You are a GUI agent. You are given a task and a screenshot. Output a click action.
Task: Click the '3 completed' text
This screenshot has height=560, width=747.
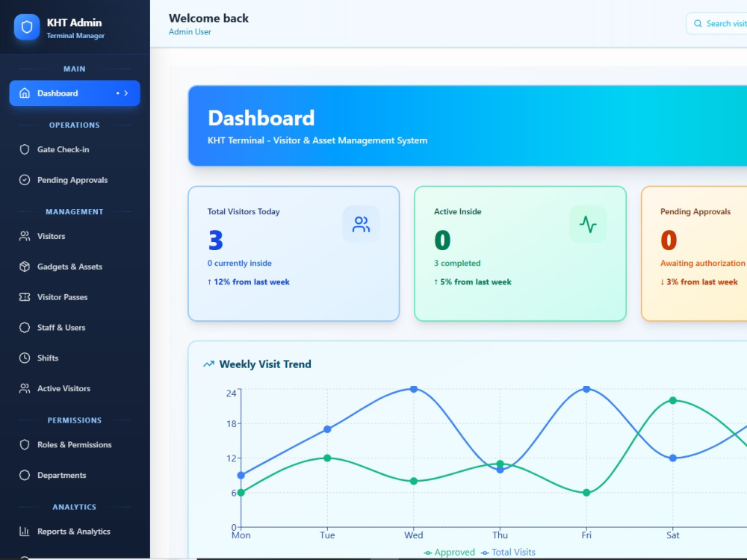457,264
